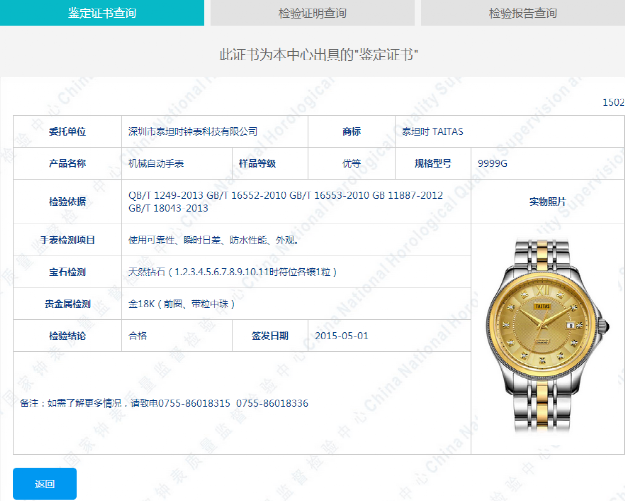The image size is (626, 501).
Task: Switch to the 鉴定证书查询 tab
Action: [x=102, y=13]
